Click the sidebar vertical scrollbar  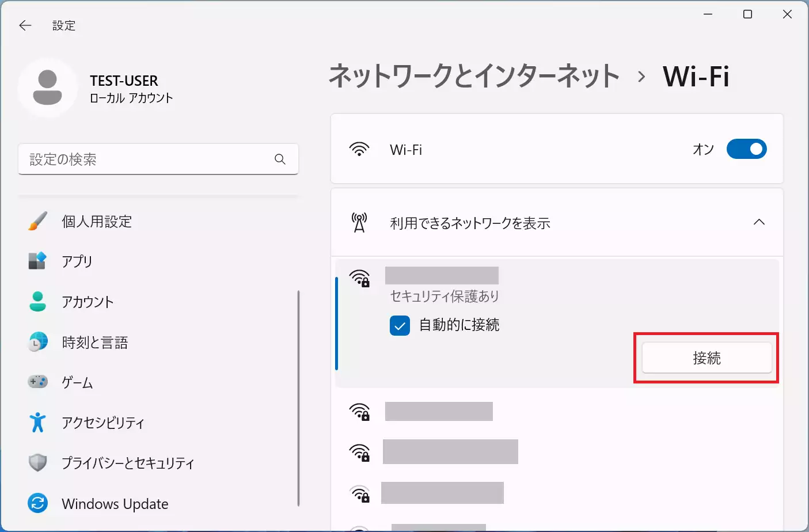[x=298, y=398]
